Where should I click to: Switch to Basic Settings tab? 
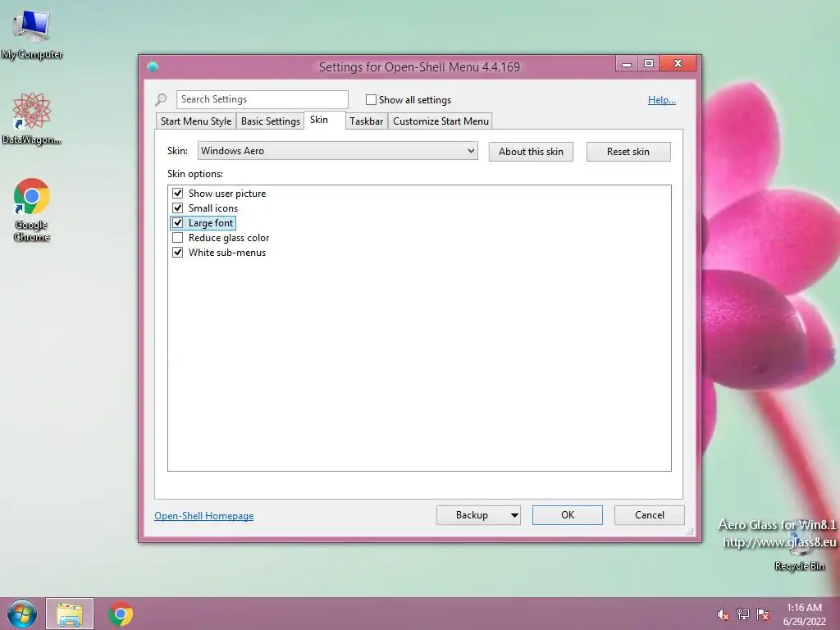(x=271, y=121)
